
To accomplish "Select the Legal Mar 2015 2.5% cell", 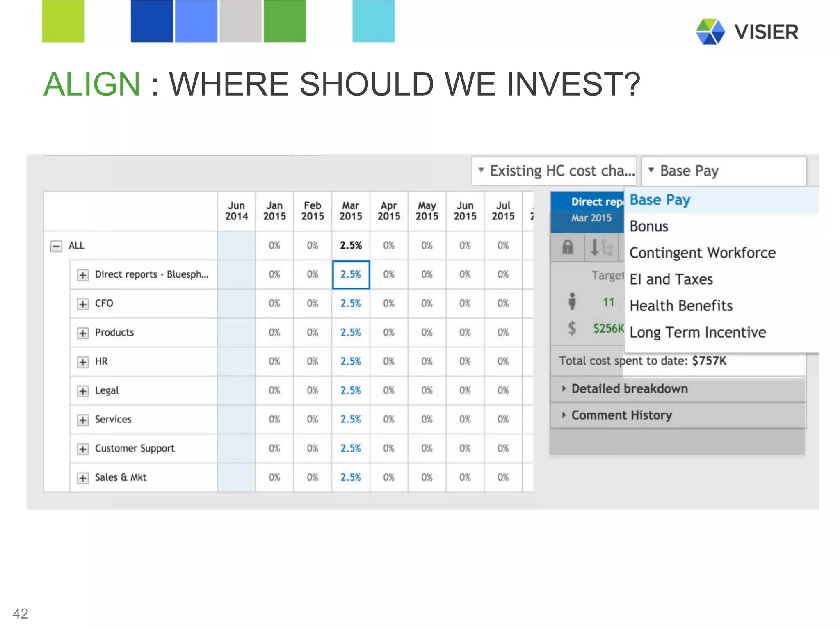I will (351, 390).
